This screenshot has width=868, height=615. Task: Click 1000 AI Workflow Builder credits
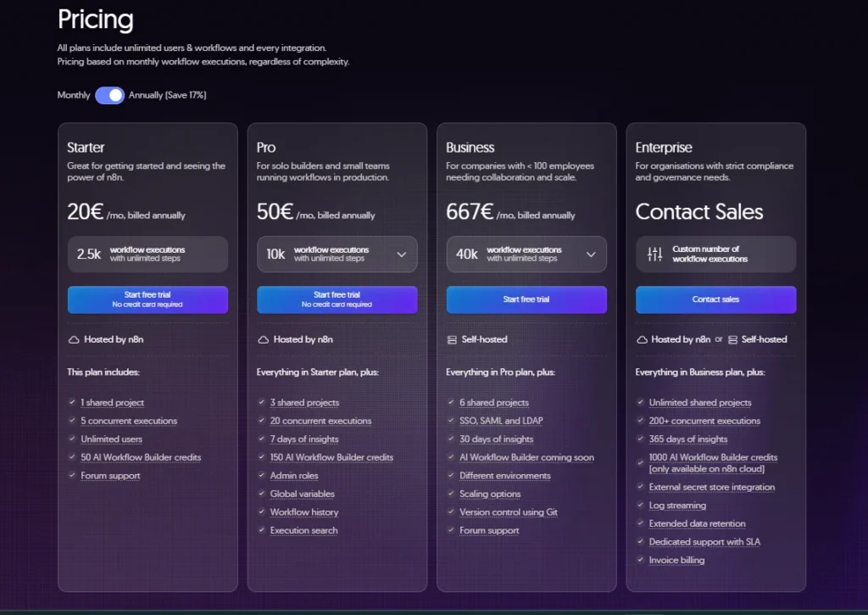(x=713, y=463)
